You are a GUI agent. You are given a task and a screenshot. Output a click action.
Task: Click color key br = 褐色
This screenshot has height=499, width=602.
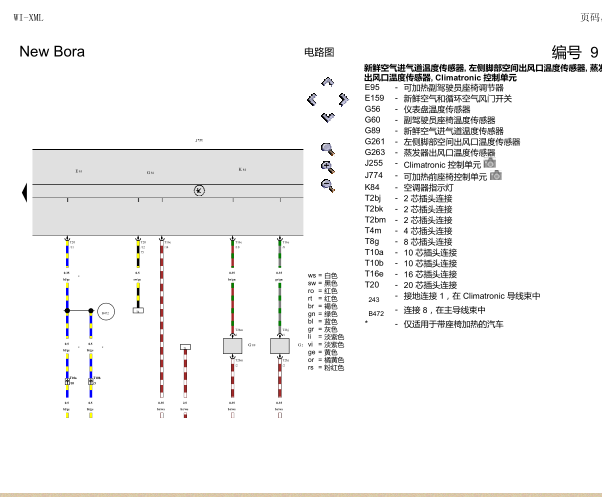pos(322,306)
